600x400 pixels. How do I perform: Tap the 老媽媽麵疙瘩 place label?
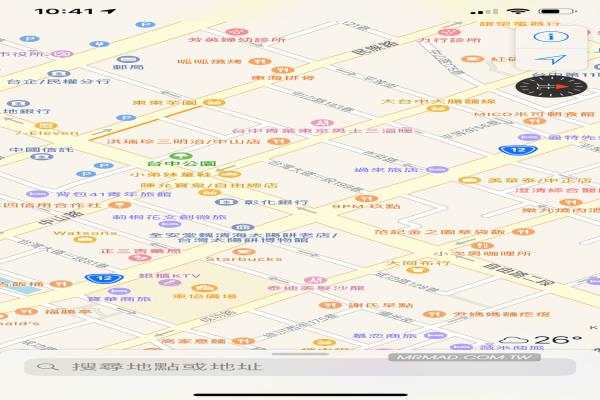[501, 314]
